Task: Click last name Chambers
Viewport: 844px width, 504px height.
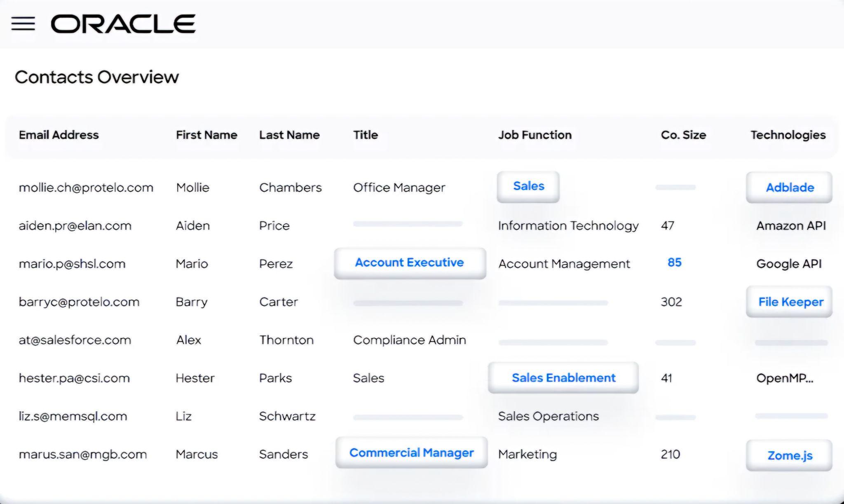Action: [x=291, y=188]
